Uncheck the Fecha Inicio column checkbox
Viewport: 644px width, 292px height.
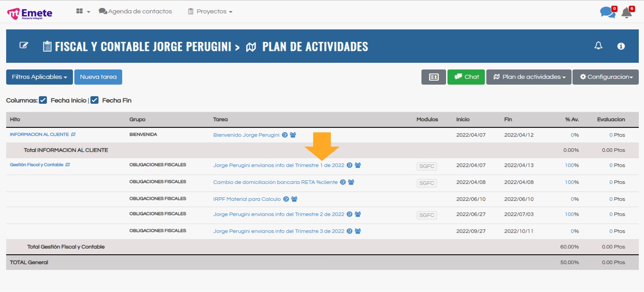click(43, 100)
